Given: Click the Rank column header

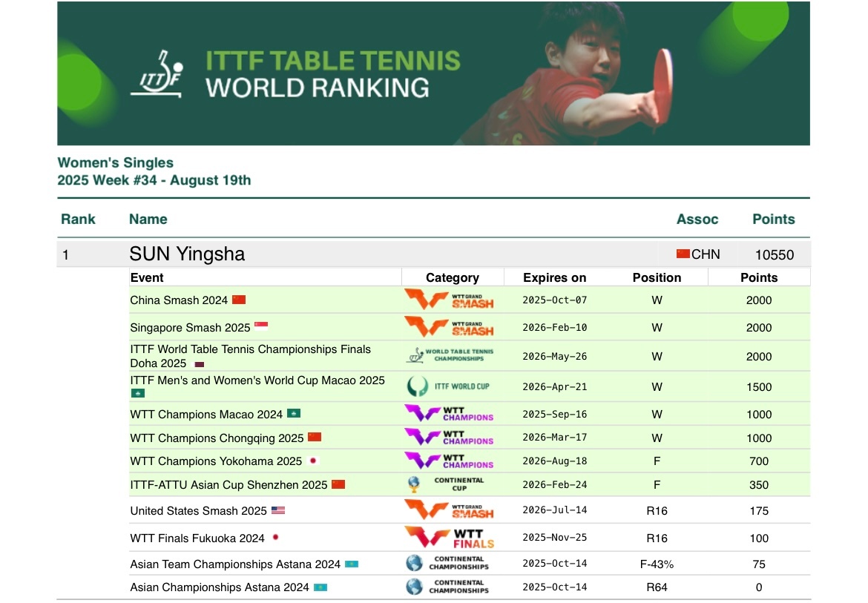Looking at the screenshot, I should tap(78, 219).
